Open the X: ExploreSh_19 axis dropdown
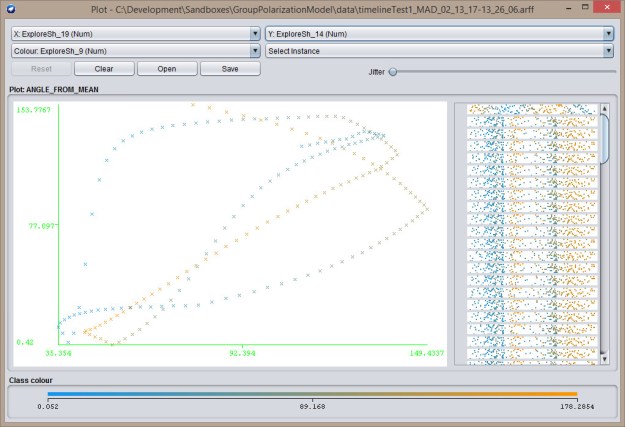Image resolution: width=625 pixels, height=427 pixels. click(x=136, y=33)
